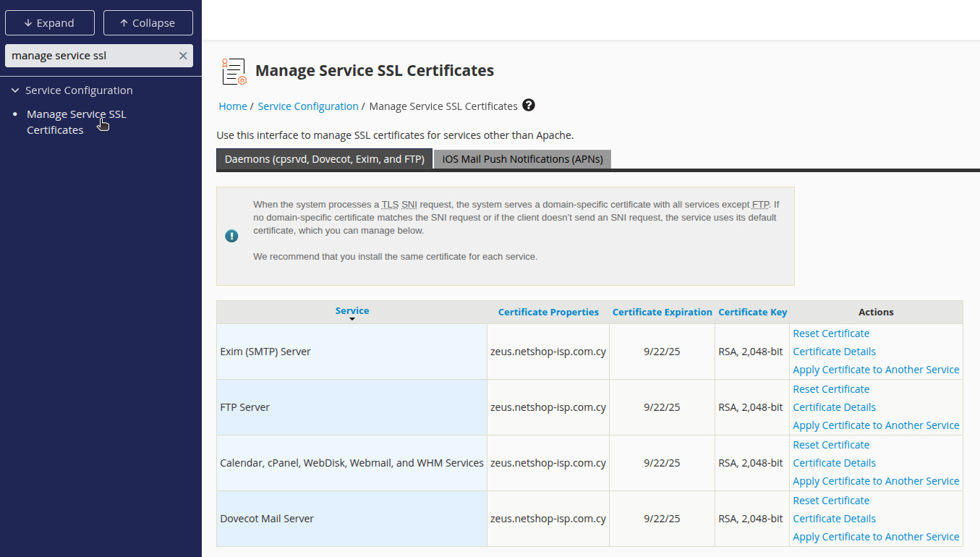View Certificate Details for Exim (SMTP) Server
The height and width of the screenshot is (557, 980).
(x=834, y=352)
